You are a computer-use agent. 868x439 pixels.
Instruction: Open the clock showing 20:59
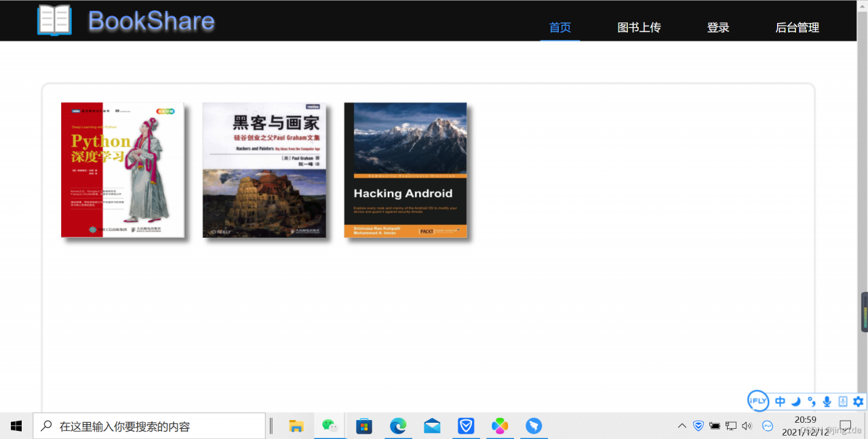pyautogui.click(x=805, y=420)
